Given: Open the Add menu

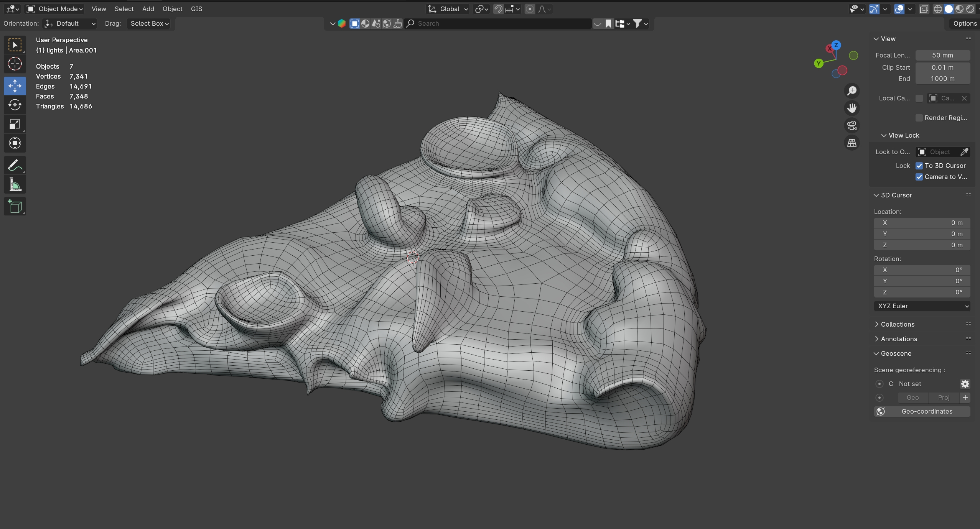Looking at the screenshot, I should [148, 9].
